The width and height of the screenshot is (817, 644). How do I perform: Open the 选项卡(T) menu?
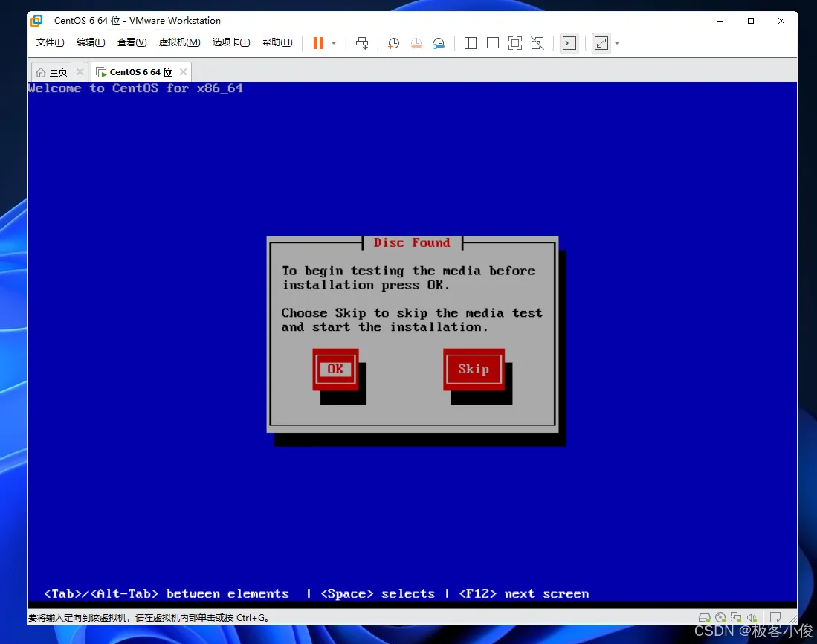[230, 42]
